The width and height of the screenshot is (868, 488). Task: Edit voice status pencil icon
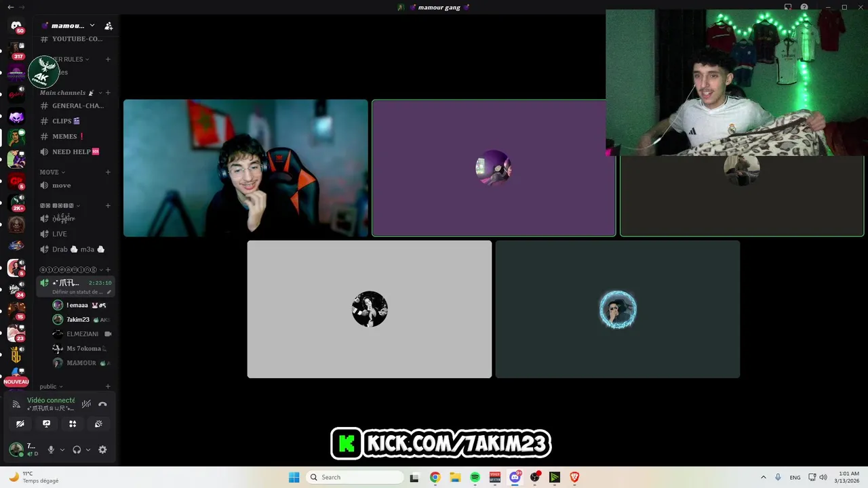tap(109, 292)
